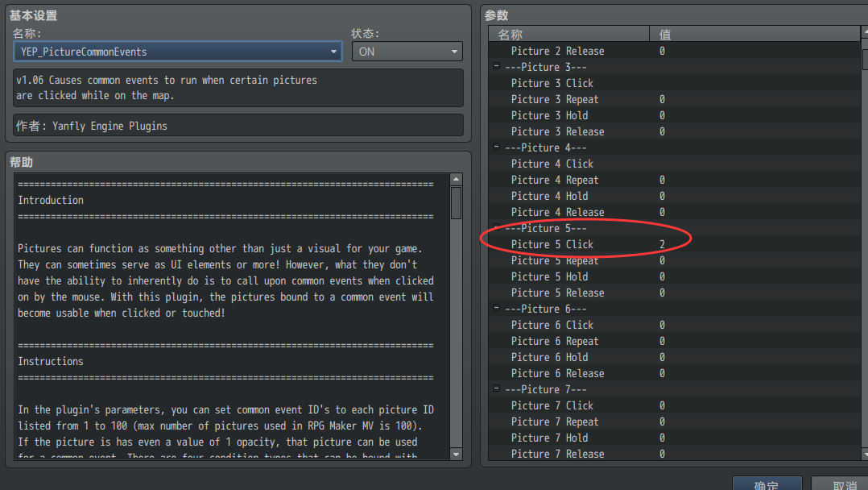Collapse the ---Picture 6--- group
The height and width of the screenshot is (490, 868).
pos(496,308)
